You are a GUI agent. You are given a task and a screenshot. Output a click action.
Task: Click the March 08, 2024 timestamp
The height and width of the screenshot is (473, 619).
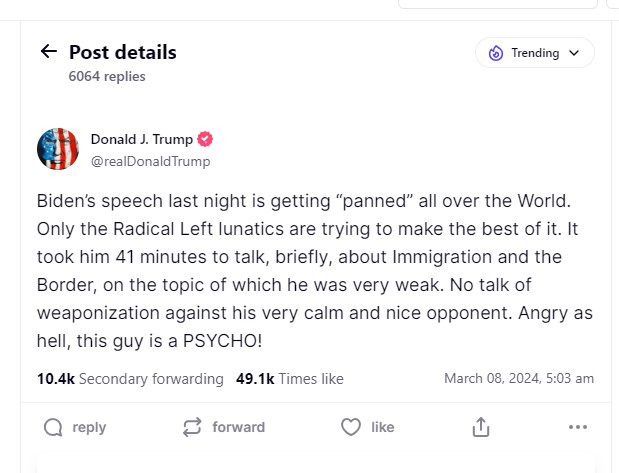pos(519,379)
